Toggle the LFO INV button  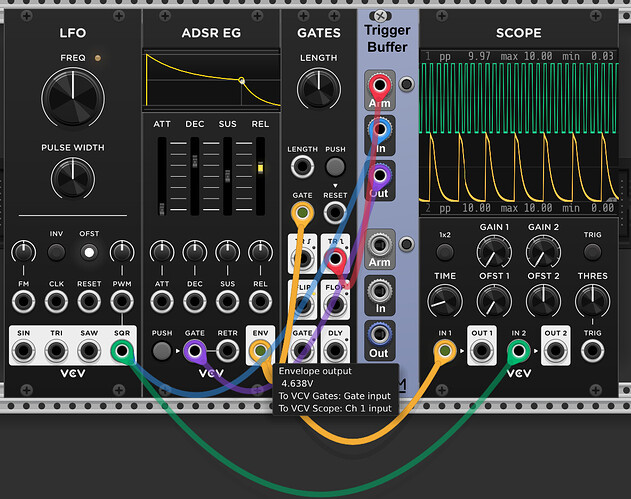pyautogui.click(x=56, y=252)
